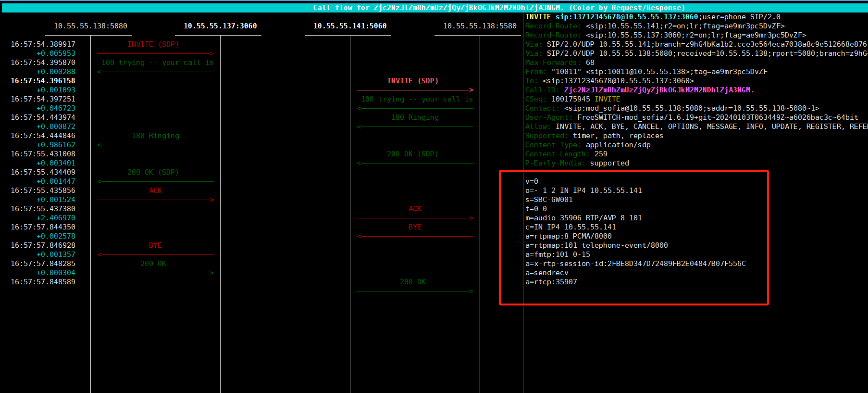Click the To: sip:13712345678 header

(609, 81)
